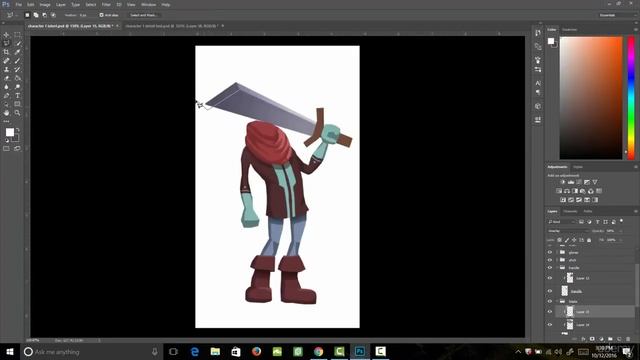Select the Polygonal Lasso tool
Screen dimensions: 640x360
[6, 44]
